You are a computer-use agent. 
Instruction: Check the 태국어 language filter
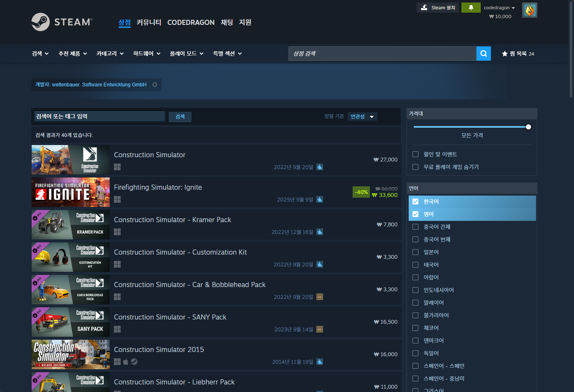(415, 265)
